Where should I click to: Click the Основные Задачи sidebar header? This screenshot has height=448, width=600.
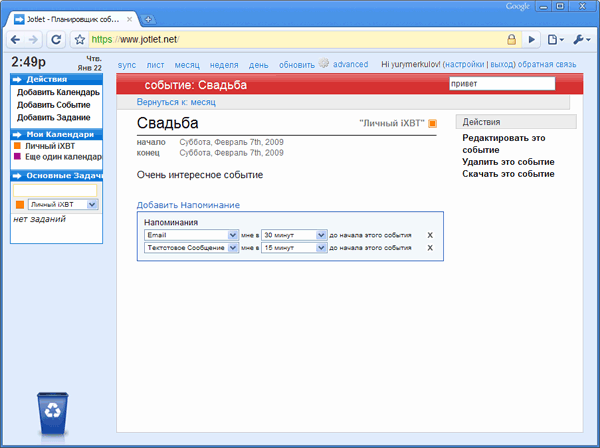57,176
